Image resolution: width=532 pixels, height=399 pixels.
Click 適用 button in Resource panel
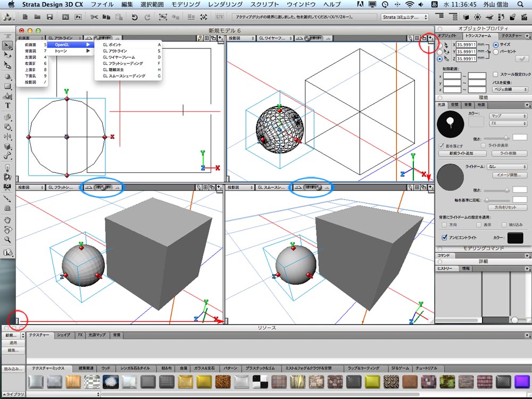(x=14, y=343)
